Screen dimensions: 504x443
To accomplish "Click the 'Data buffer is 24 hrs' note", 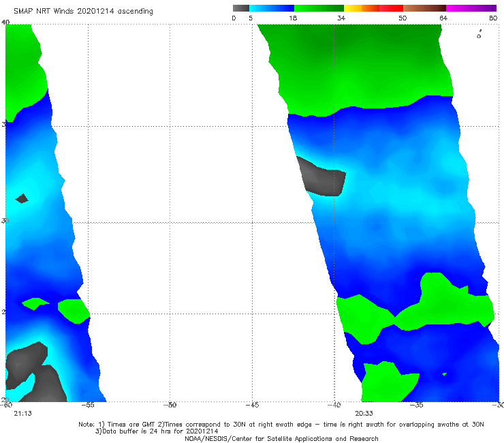I will coord(157,431).
